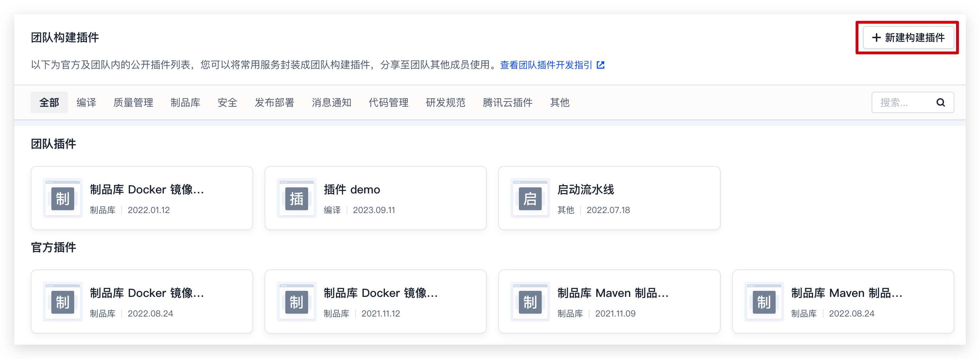Open 查看团队插件开发指引 link
980x359 pixels.
[546, 65]
